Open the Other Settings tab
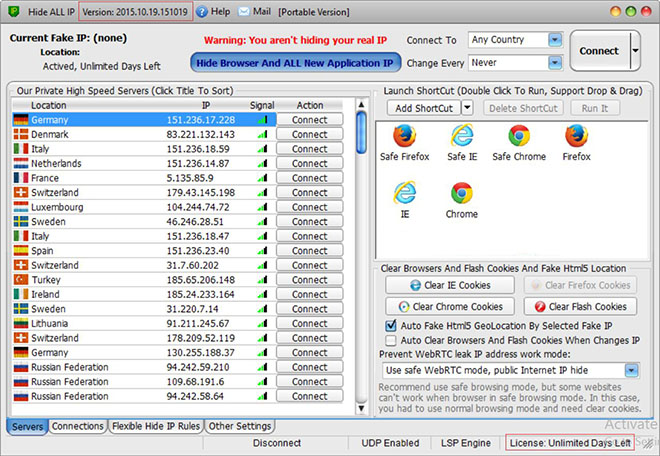The width and height of the screenshot is (660, 456). pyautogui.click(x=240, y=426)
